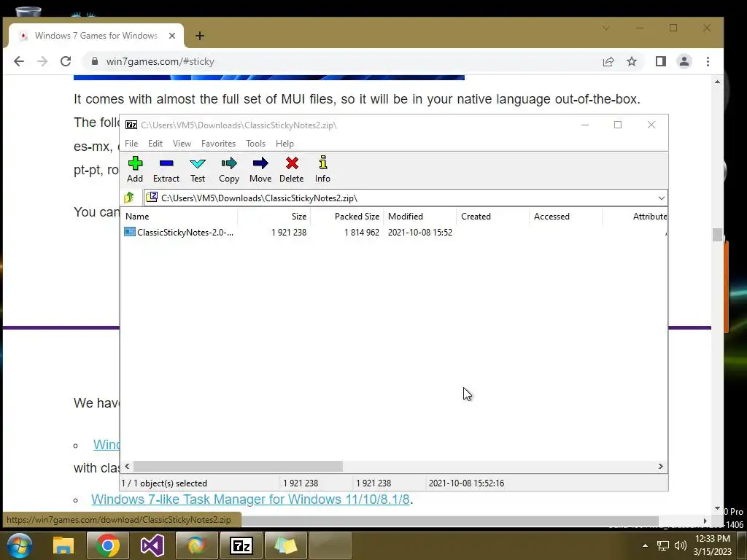The width and height of the screenshot is (747, 560).
Task: Sort by the Size column header
Action: [274, 216]
